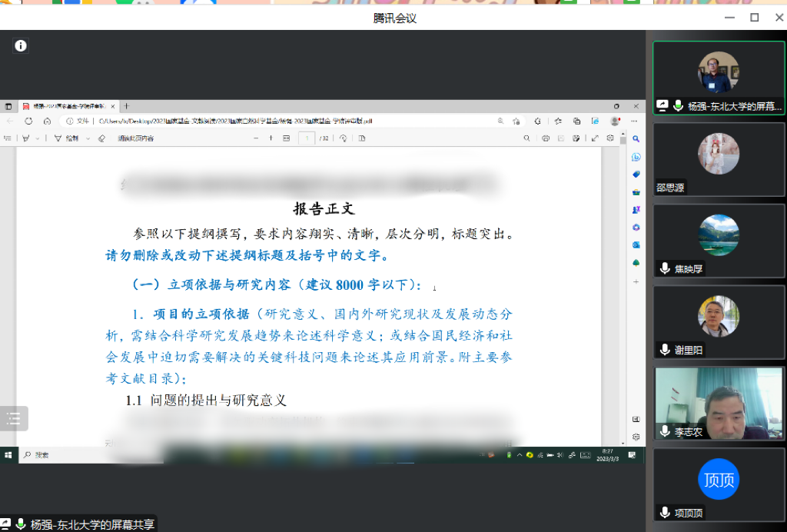Show hidden system tray icons chevron
Image resolution: width=787 pixels, height=532 pixels.
point(520,455)
